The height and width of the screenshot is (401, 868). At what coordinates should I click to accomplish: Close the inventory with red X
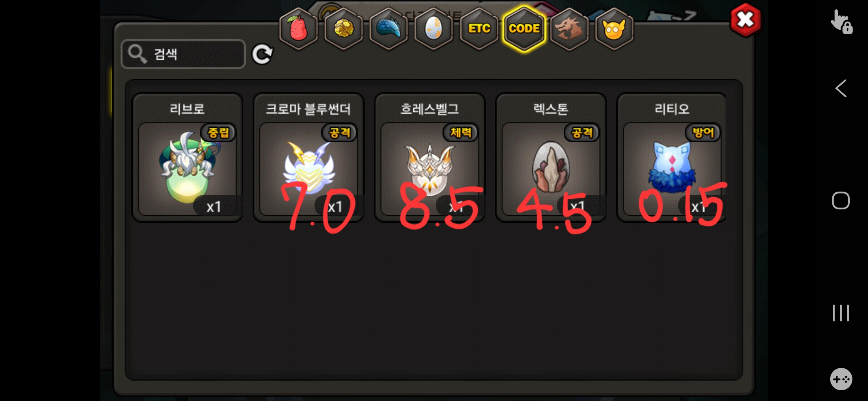(x=745, y=20)
